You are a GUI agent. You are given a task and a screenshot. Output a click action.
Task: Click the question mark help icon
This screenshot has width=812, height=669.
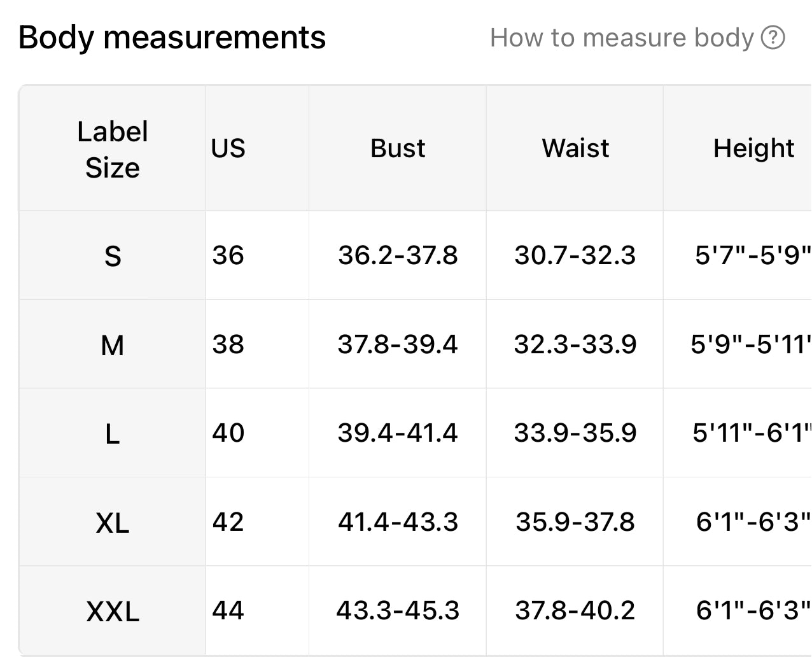tap(773, 38)
